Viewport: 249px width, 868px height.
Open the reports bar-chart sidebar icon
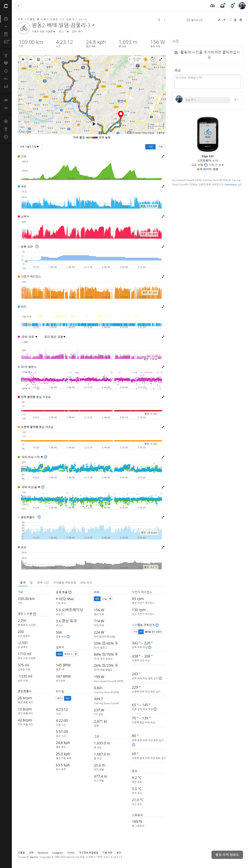6,86
